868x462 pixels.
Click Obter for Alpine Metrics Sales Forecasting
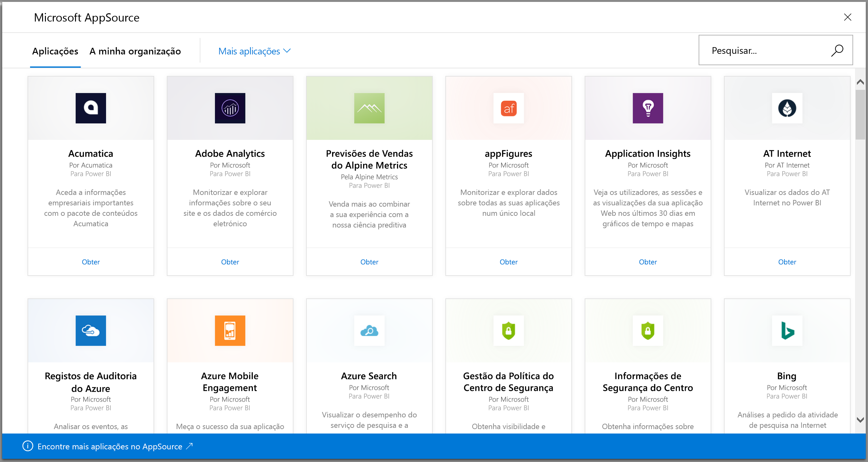(369, 262)
